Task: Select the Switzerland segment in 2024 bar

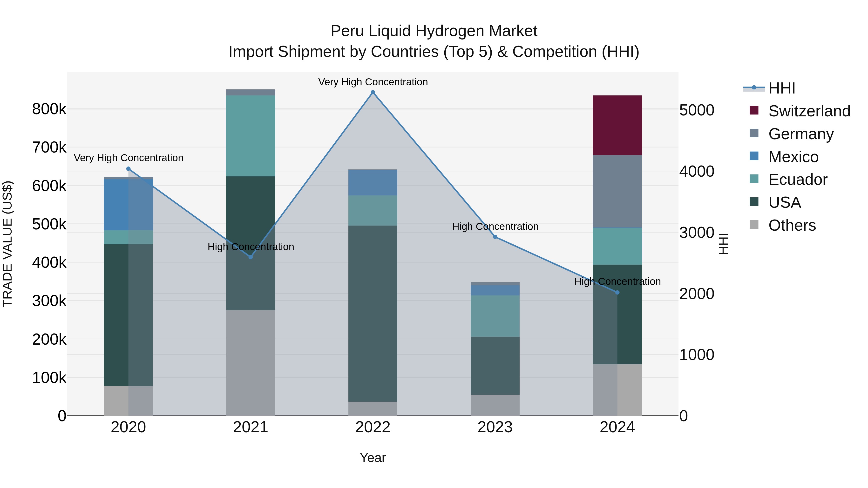Action: pyautogui.click(x=617, y=125)
